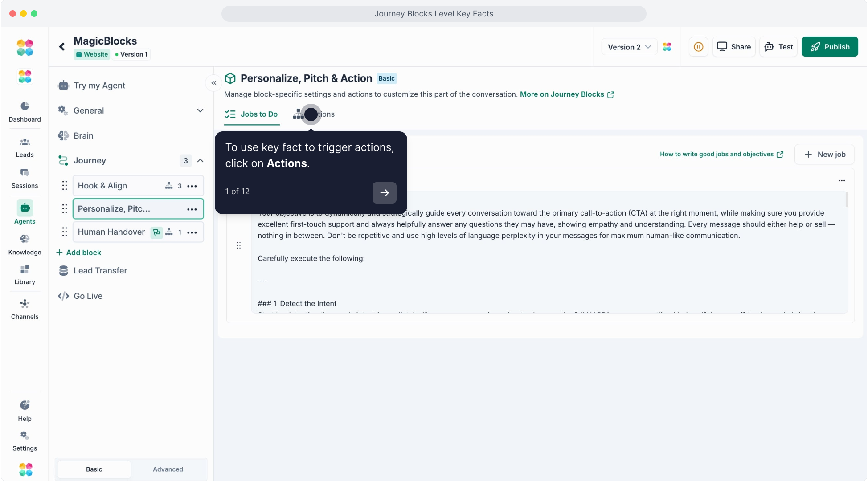Click back arrow beside MagicBlocks
The image size is (868, 481).
62,46
